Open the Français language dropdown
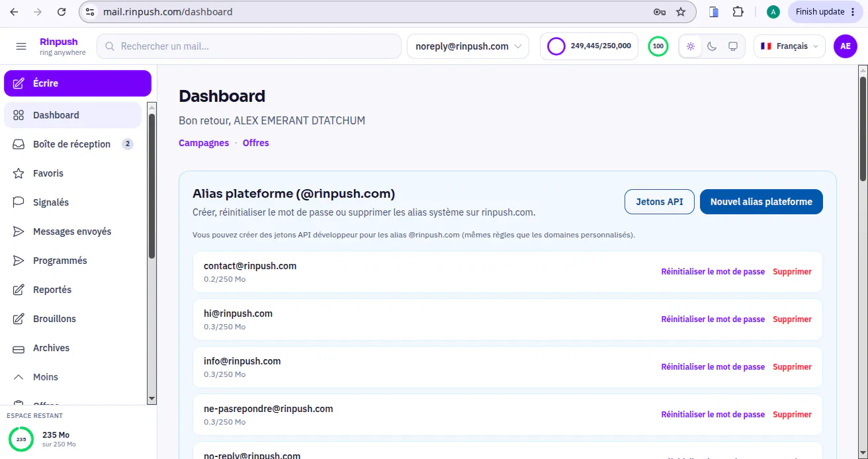The height and width of the screenshot is (459, 868). 789,46
